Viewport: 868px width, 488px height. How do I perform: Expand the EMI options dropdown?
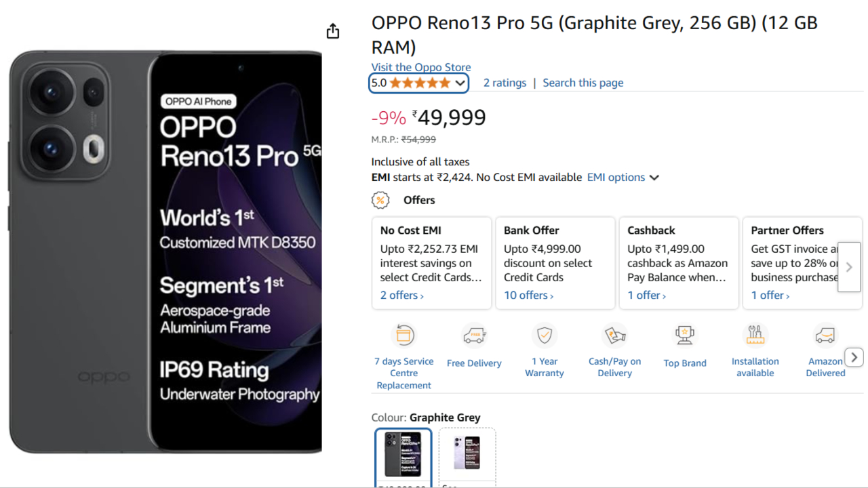[x=623, y=178]
